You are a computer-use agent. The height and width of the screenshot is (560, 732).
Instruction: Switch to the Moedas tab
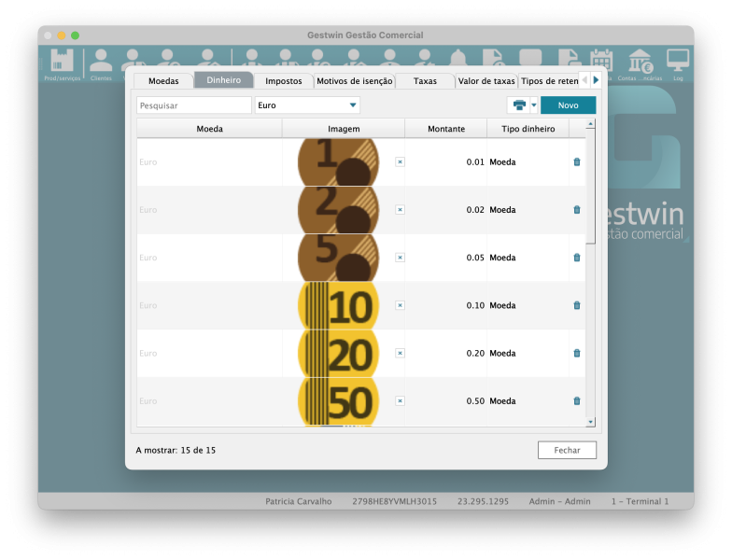click(163, 81)
